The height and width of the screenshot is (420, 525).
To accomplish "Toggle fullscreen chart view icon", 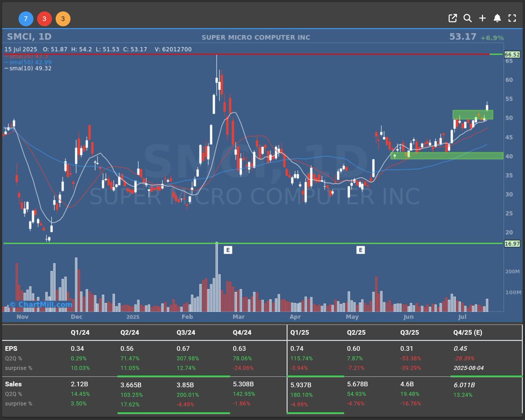I will (x=512, y=18).
